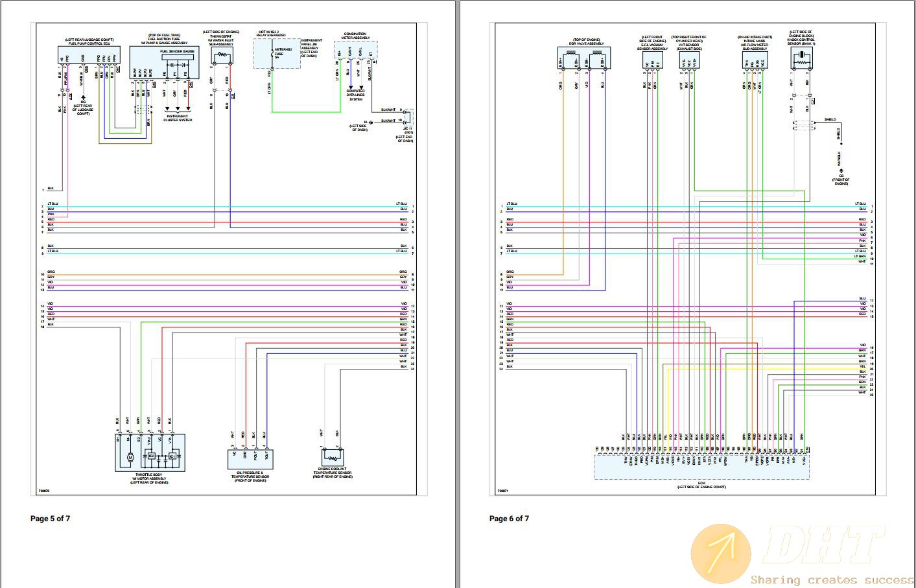
Task: Click the 'Hot w/ IG2 2 Relay Energized' text
Action: 271,34
